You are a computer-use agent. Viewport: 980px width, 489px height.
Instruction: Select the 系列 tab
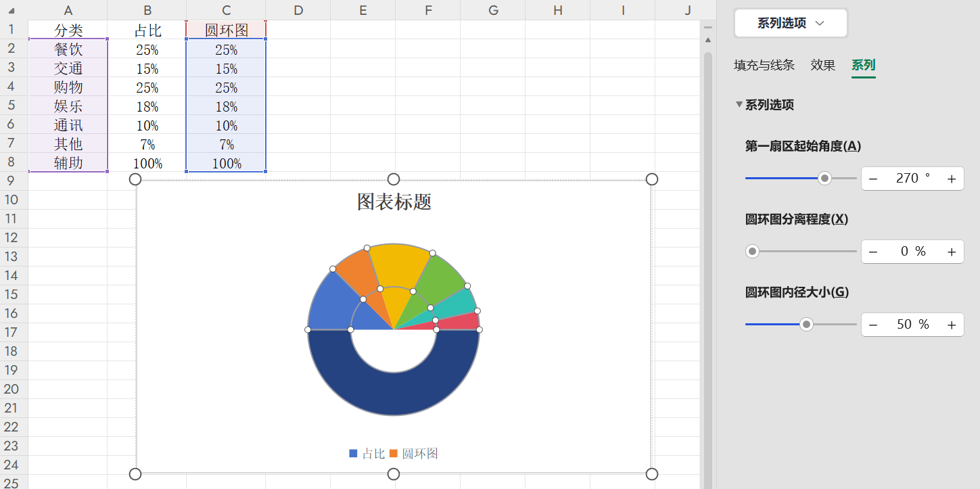click(x=864, y=66)
